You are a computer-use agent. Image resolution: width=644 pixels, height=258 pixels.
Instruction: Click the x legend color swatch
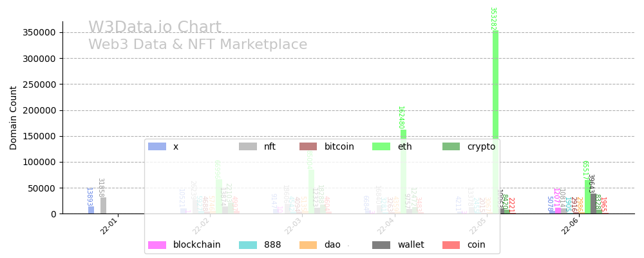tap(157, 146)
